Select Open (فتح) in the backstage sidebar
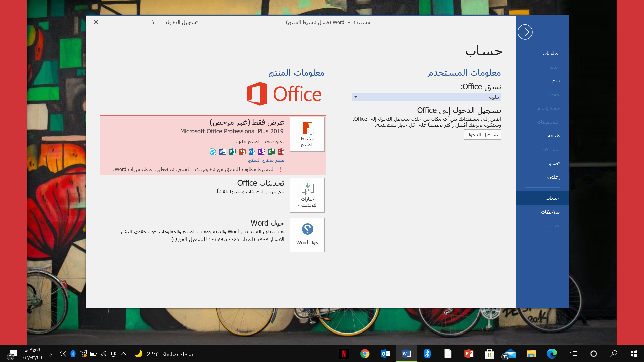 point(542,81)
